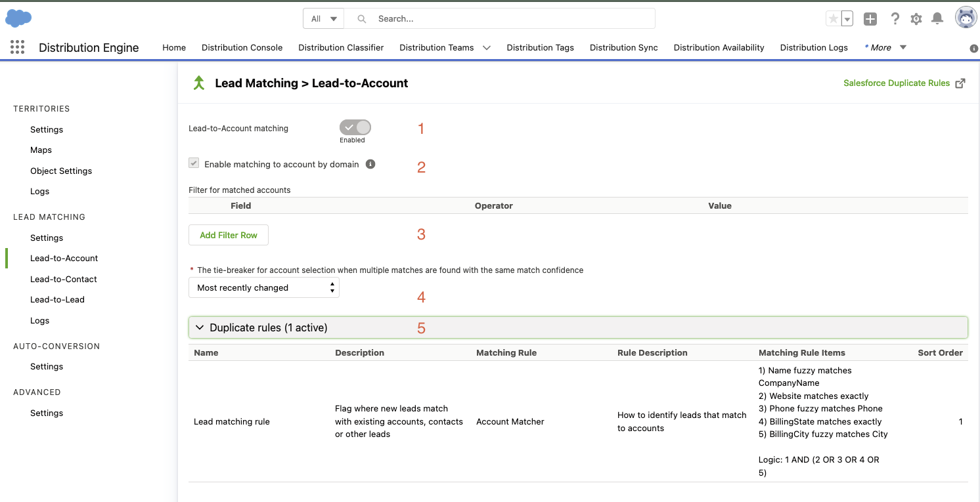Open the All search scope dropdown
The width and height of the screenshot is (980, 502).
[323, 19]
